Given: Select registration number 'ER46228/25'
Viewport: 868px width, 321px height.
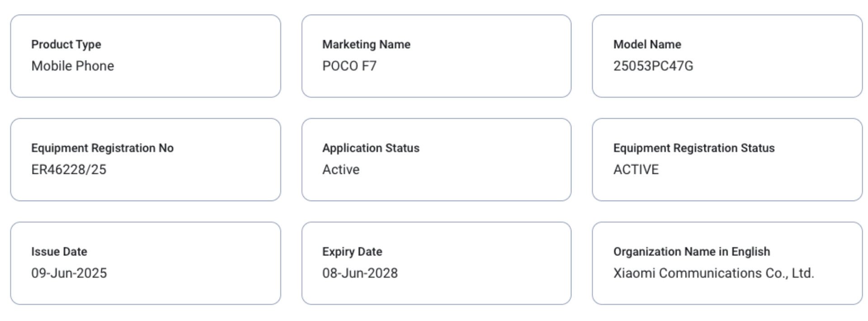Looking at the screenshot, I should [x=69, y=170].
